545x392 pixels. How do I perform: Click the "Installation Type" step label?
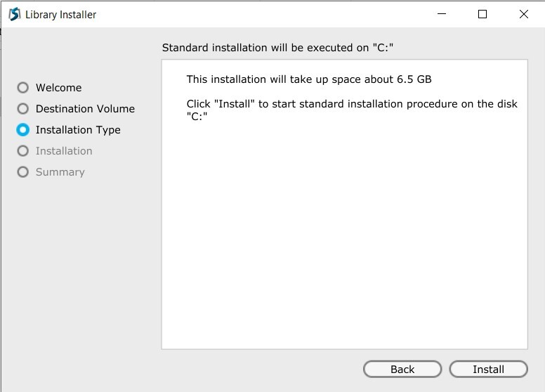coord(78,130)
